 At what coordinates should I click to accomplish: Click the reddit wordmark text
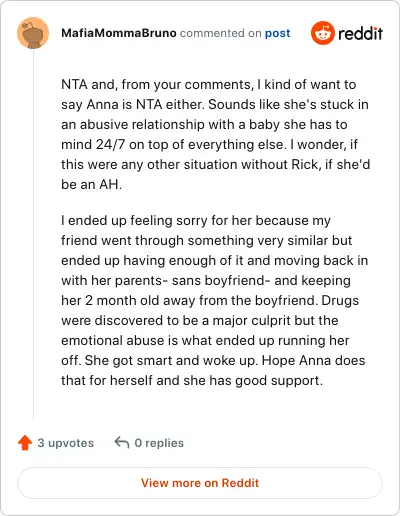click(x=360, y=33)
